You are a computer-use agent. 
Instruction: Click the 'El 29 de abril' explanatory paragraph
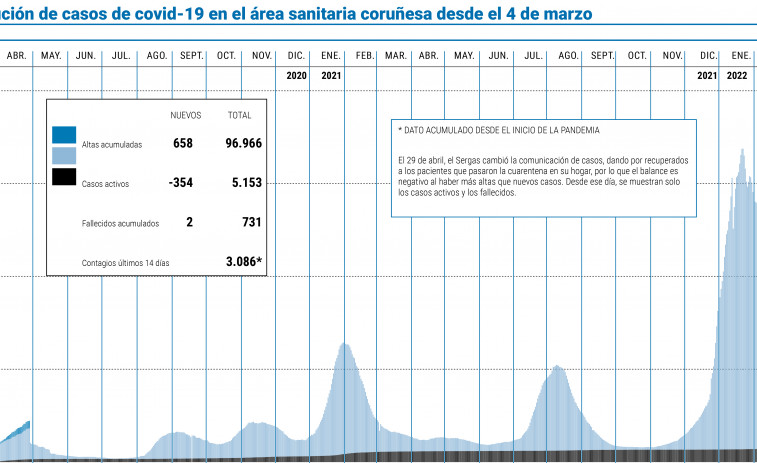tap(543, 176)
